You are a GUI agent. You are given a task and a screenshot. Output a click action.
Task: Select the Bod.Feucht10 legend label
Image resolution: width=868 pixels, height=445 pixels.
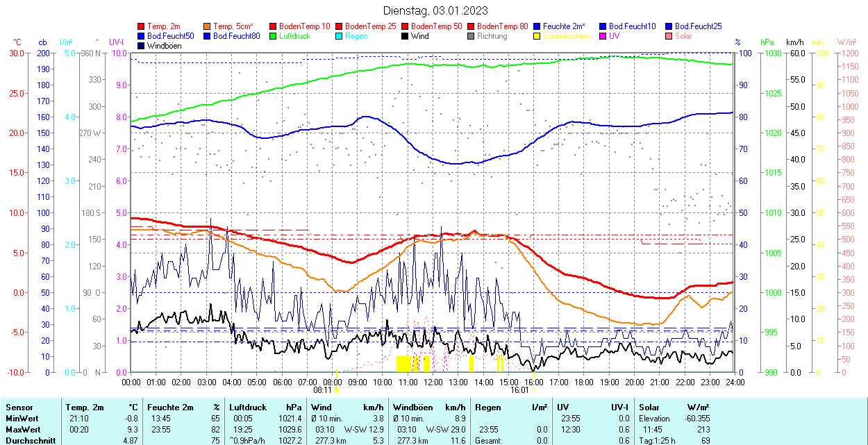pyautogui.click(x=633, y=26)
